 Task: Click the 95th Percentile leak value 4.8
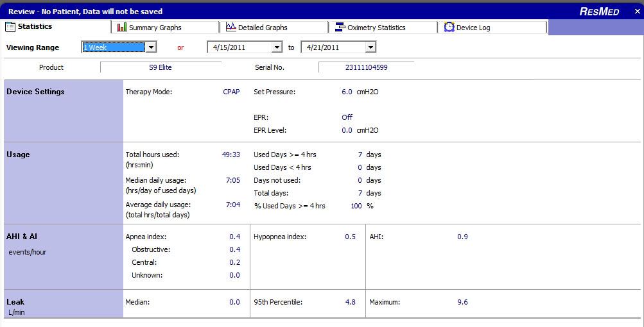[351, 302]
